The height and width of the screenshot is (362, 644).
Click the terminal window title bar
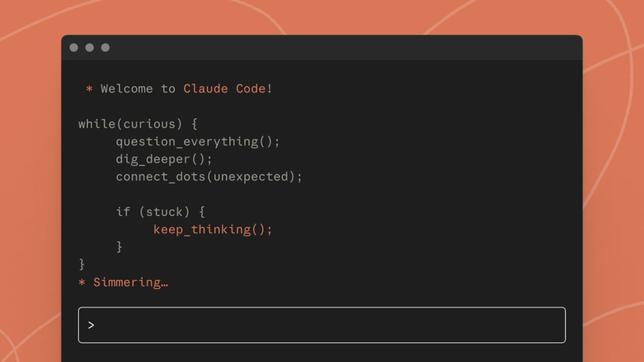click(322, 47)
